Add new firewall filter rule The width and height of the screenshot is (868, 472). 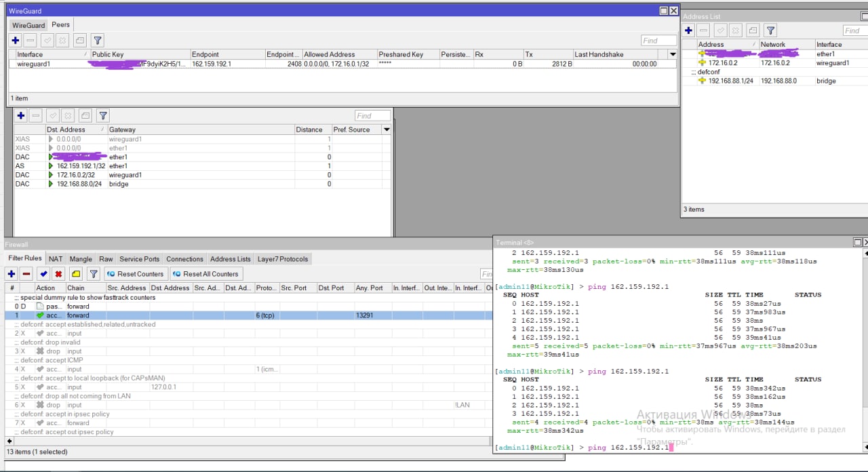[x=12, y=274]
